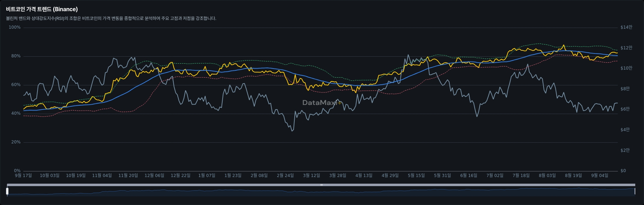
Task: Click the '1월 23일' date label
Action: tap(233, 176)
